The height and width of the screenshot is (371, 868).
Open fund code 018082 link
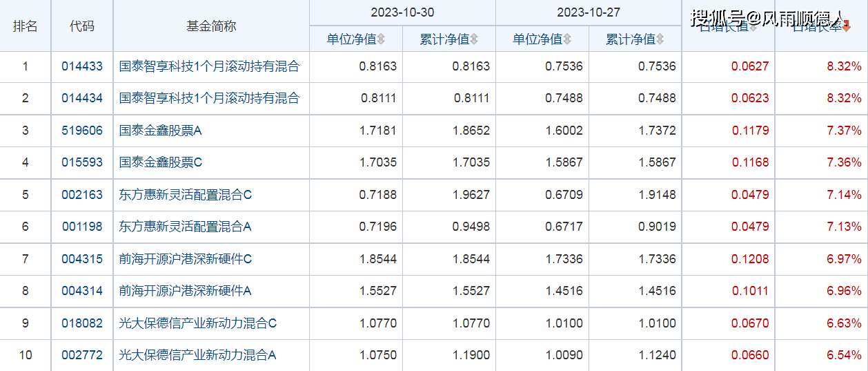click(x=82, y=323)
